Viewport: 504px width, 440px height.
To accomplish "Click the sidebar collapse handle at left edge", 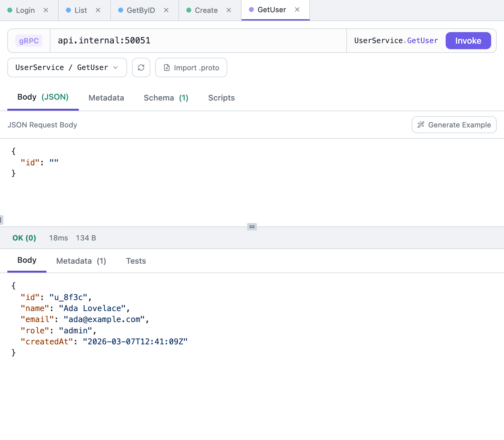I will point(1,220).
